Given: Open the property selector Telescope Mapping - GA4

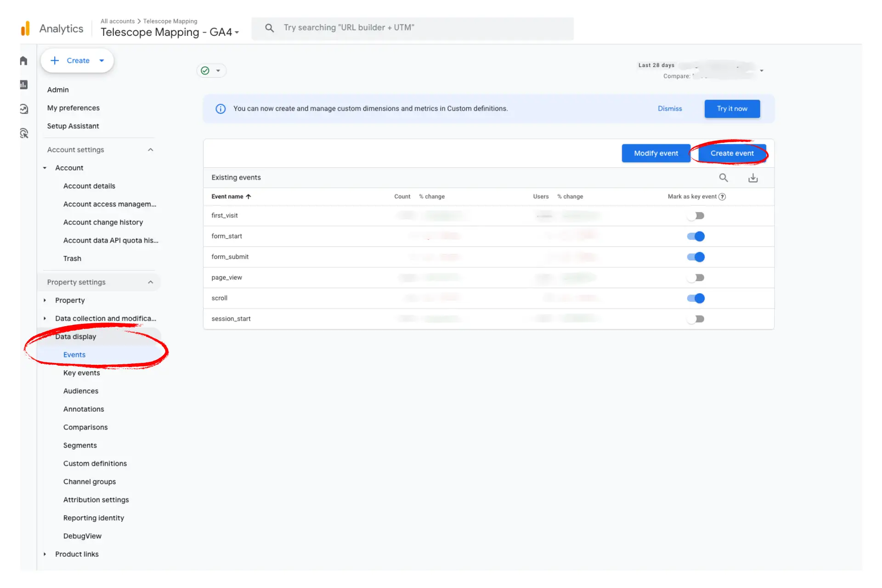Looking at the screenshot, I should point(170,32).
